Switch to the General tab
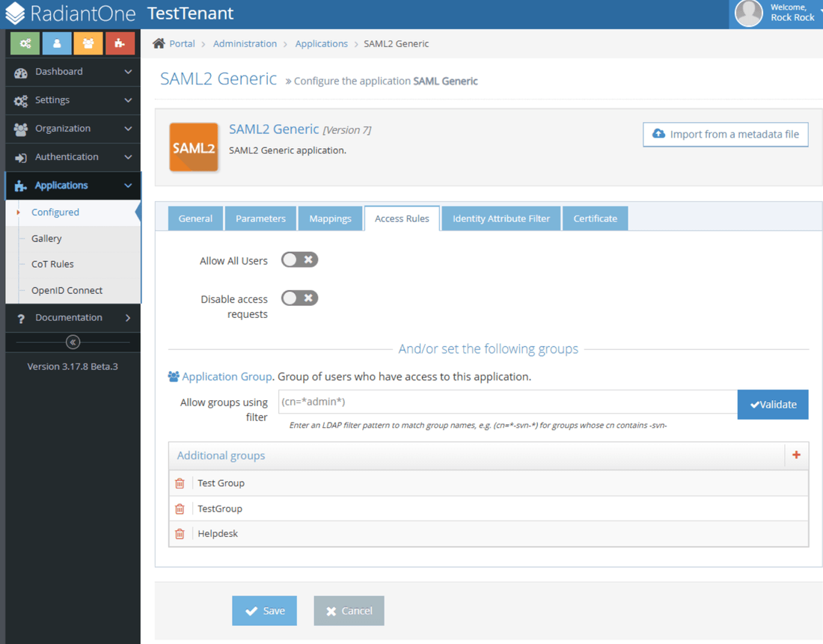Screen dimensions: 823x644 coord(195,218)
